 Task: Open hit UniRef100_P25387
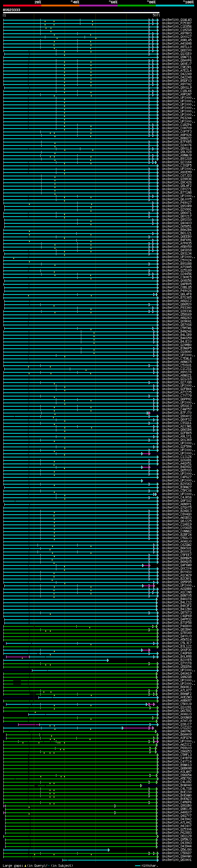[177, 23]
